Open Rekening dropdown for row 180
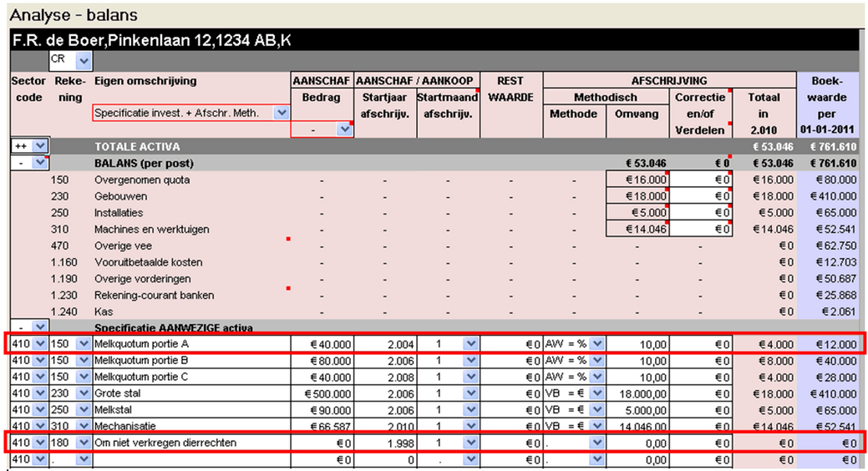 pyautogui.click(x=82, y=443)
